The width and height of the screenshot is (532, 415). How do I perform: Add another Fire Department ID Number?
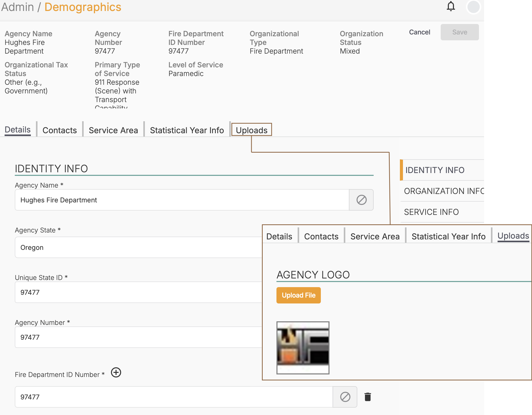pos(116,373)
